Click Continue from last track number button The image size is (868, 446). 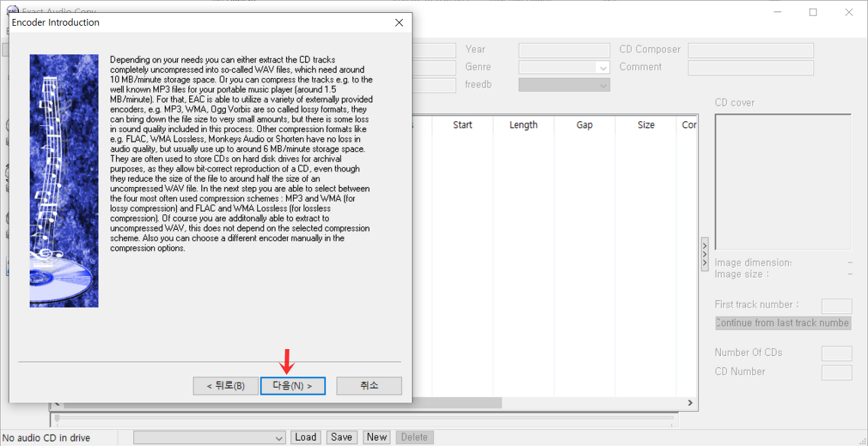click(783, 323)
